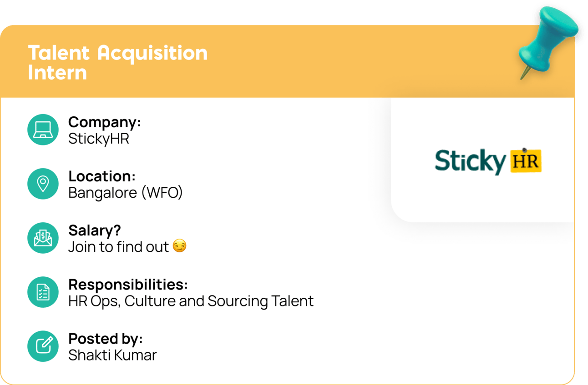Click the 'Join to find out' salary text

119,247
